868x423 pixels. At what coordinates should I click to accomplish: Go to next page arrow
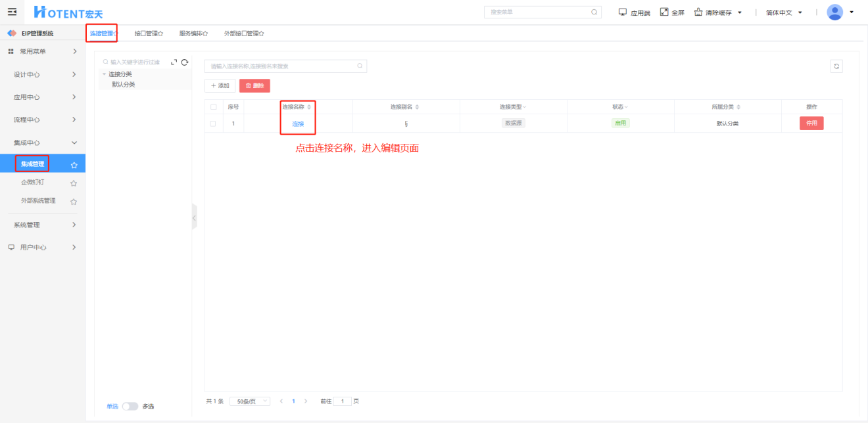click(x=304, y=401)
